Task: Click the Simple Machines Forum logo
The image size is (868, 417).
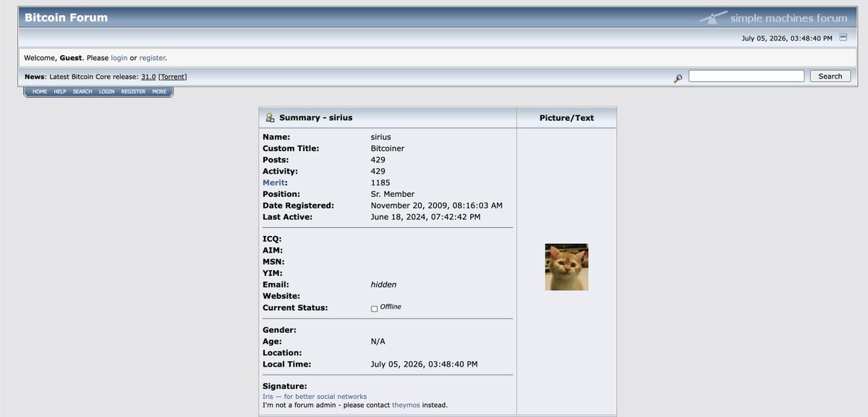Action: pos(773,17)
